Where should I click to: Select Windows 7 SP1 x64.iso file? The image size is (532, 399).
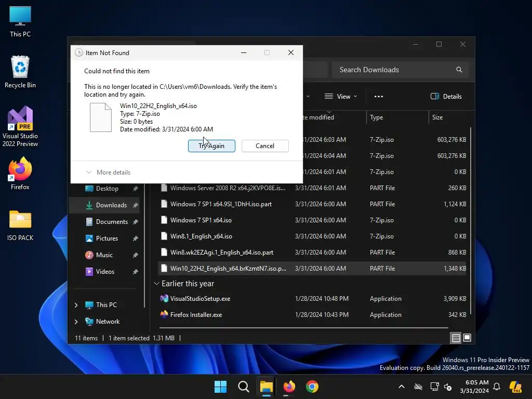(312, 220)
